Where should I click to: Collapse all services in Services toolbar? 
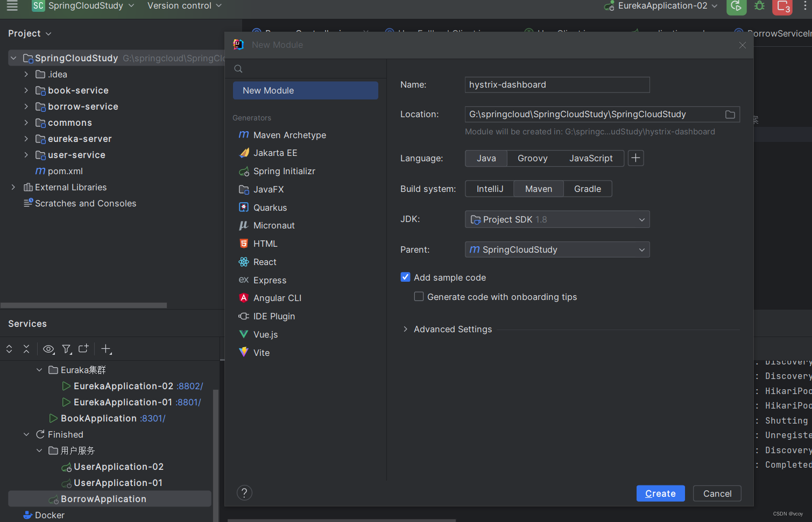tap(26, 349)
